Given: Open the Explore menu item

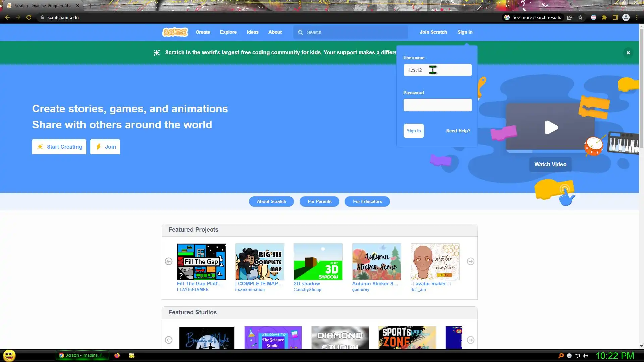Looking at the screenshot, I should click(228, 32).
